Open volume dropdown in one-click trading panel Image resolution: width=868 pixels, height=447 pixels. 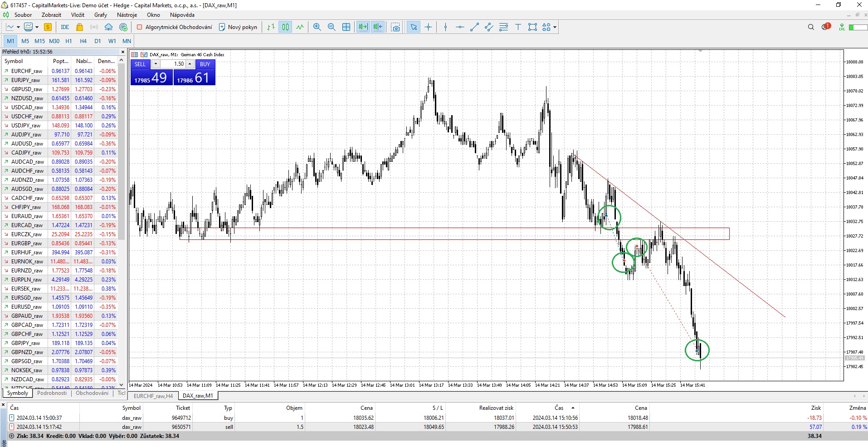pos(156,64)
